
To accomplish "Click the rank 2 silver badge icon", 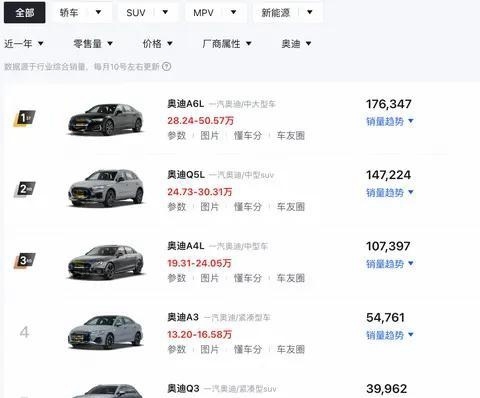I will 24,189.
